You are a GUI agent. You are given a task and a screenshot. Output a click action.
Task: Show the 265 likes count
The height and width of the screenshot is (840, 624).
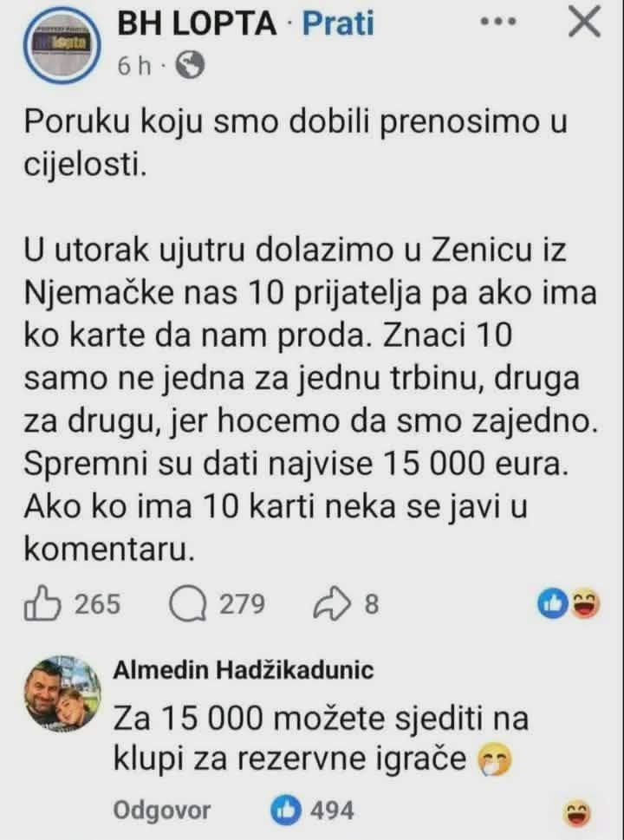tap(97, 603)
